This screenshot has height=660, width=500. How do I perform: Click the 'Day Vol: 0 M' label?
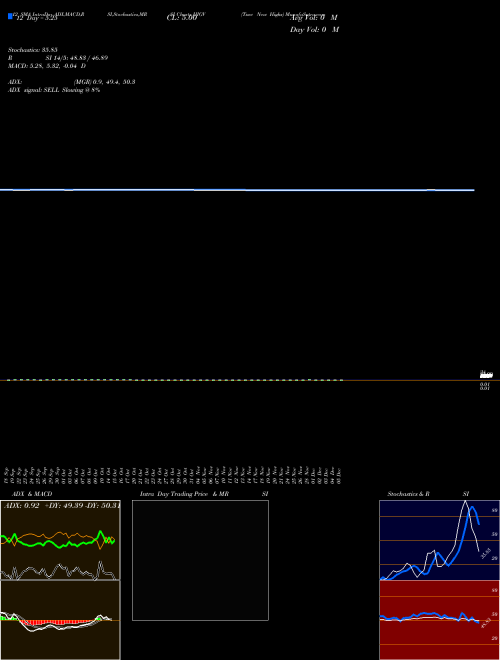[x=314, y=30]
